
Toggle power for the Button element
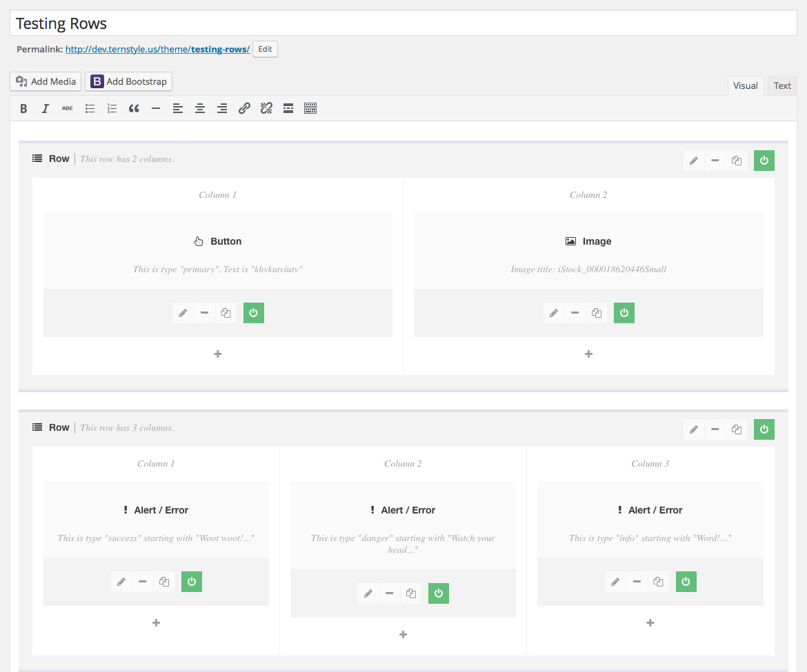253,313
